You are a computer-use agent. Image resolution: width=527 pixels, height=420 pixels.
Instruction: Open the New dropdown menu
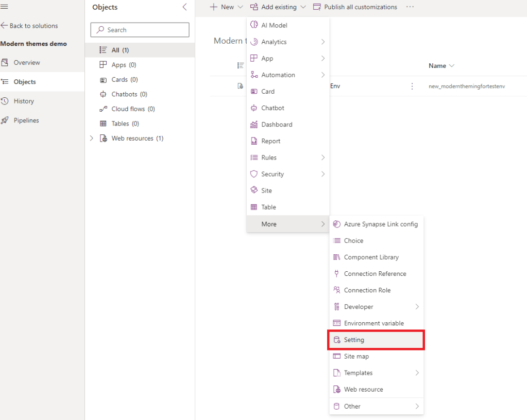pos(226,7)
